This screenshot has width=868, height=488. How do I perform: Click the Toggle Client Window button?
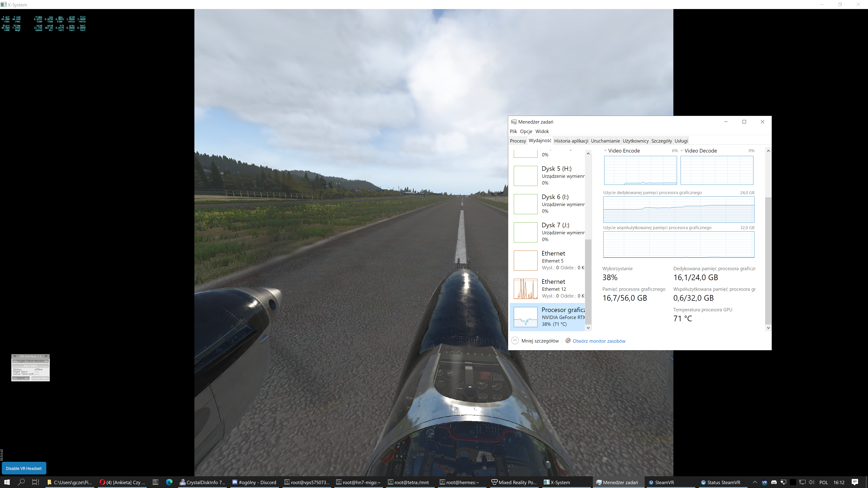[30, 361]
